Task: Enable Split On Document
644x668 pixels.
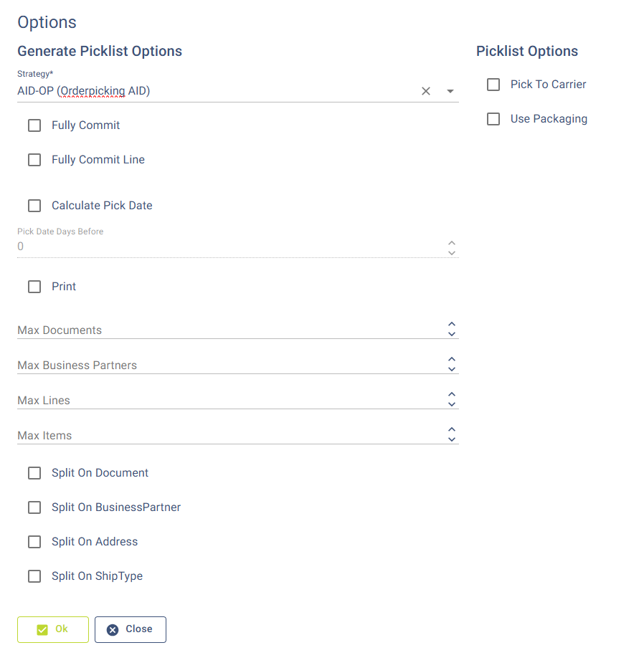Action: pyautogui.click(x=34, y=473)
